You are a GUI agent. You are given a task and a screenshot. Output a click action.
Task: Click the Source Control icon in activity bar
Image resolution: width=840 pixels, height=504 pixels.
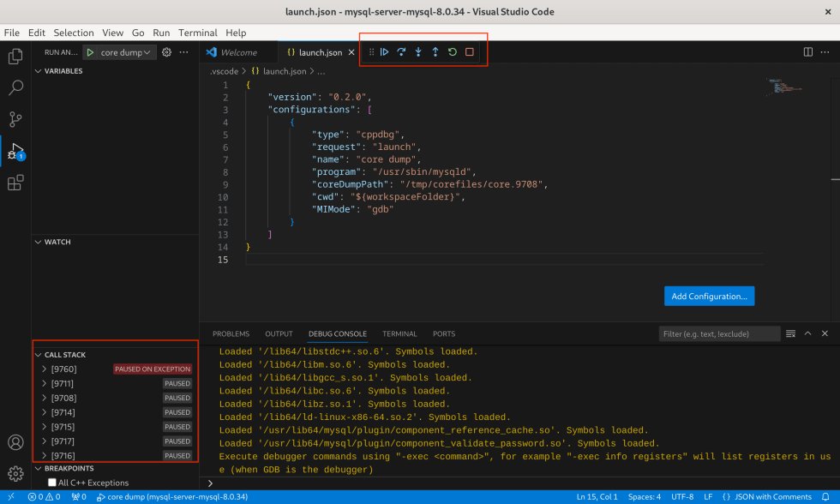click(15, 118)
